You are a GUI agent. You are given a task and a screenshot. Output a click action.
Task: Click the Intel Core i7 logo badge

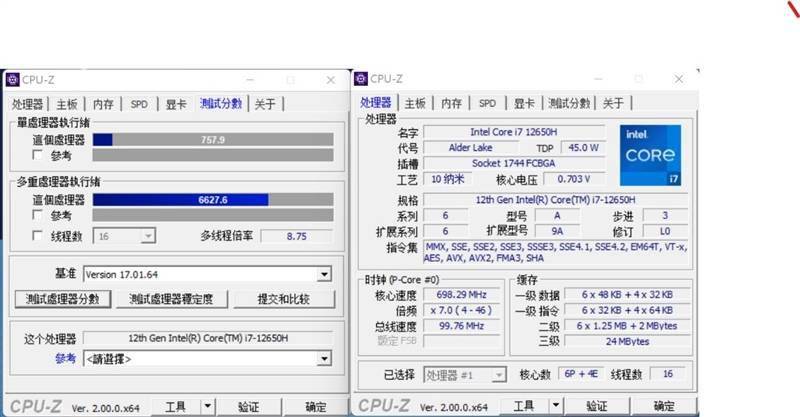pos(651,155)
